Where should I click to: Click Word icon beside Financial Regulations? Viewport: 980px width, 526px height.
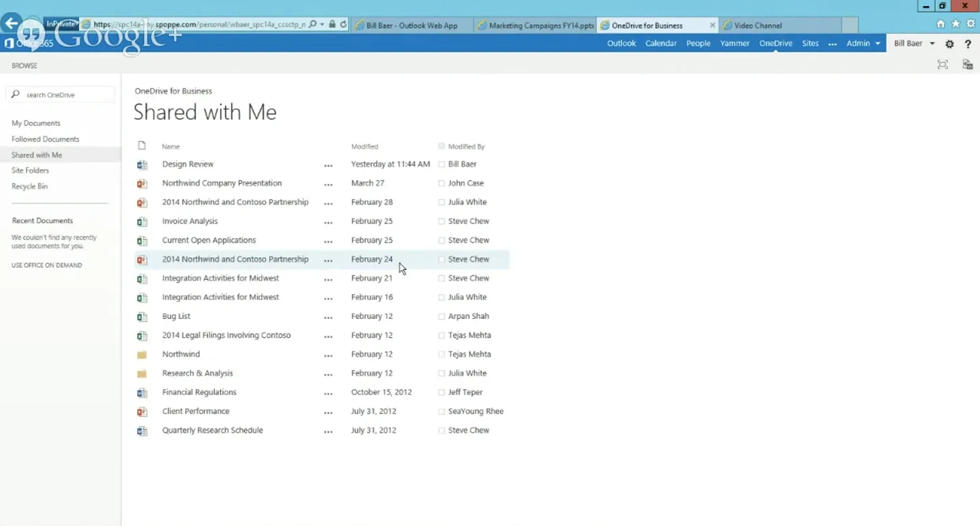pyautogui.click(x=142, y=393)
